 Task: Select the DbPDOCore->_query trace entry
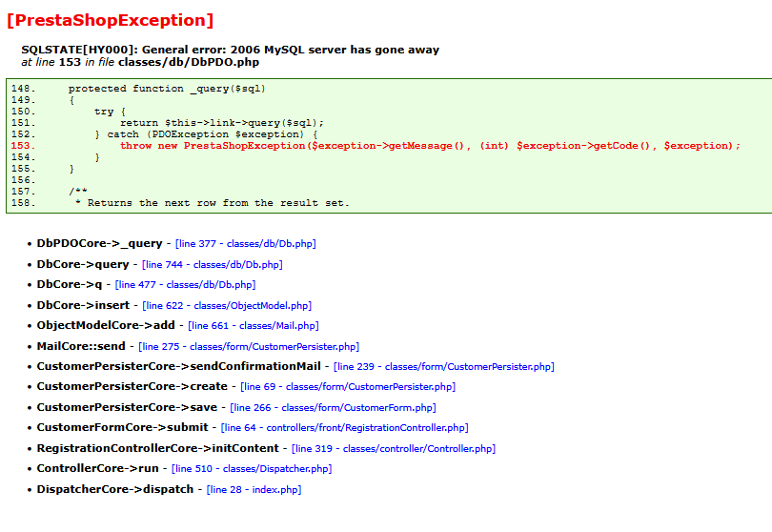tap(99, 243)
